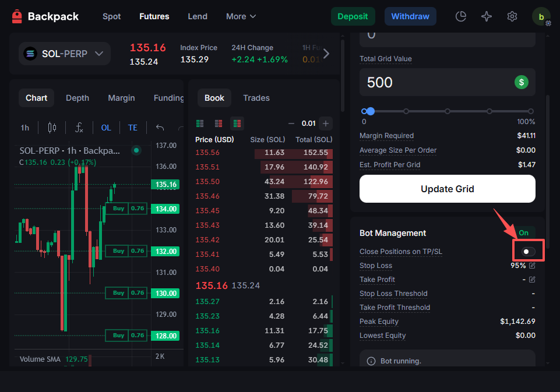The height and width of the screenshot is (392, 560).
Task: Edit the Stop Loss value icon
Action: click(531, 266)
